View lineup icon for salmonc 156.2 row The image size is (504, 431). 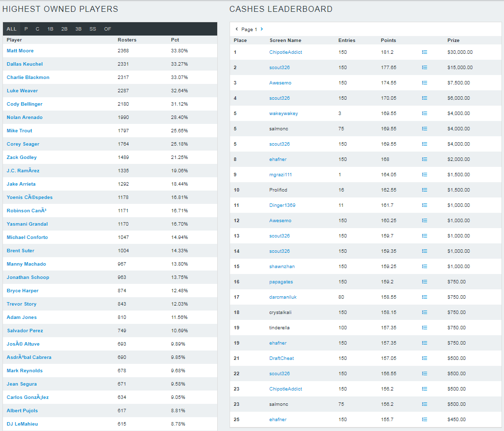[425, 404]
